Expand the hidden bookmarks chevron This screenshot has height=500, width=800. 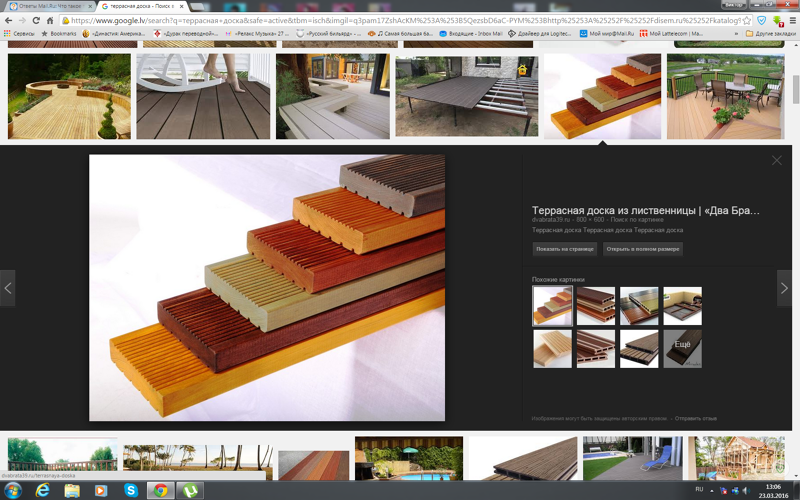tap(736, 34)
